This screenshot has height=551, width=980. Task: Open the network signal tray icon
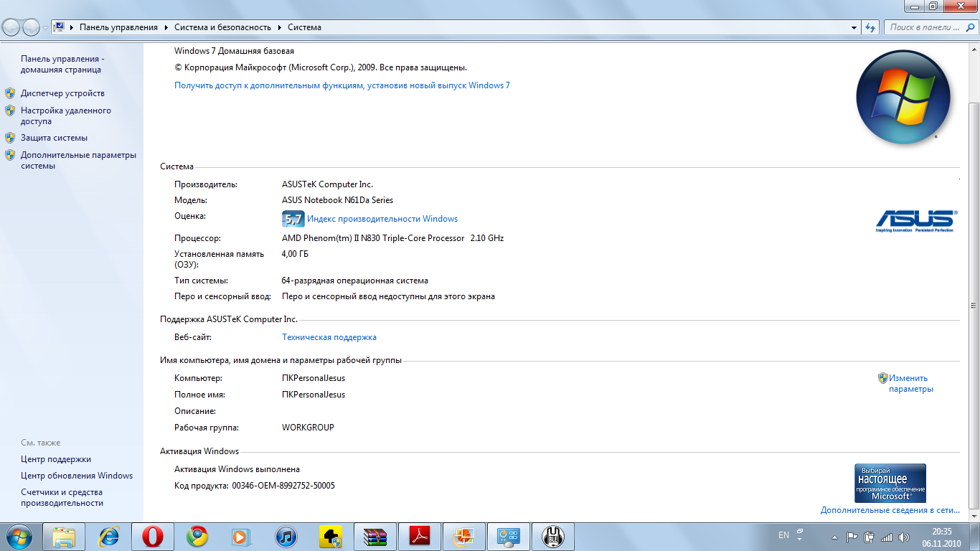[887, 537]
